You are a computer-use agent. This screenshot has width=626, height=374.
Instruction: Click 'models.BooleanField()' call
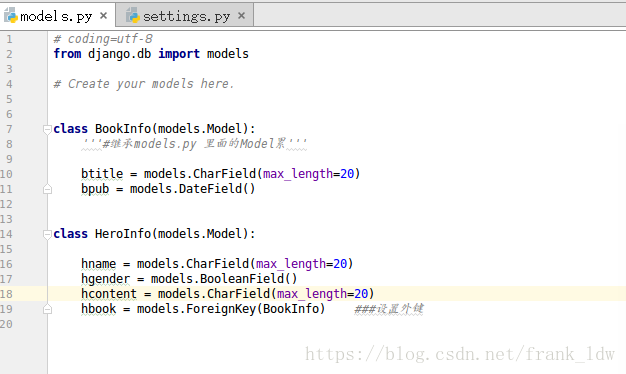click(x=224, y=279)
